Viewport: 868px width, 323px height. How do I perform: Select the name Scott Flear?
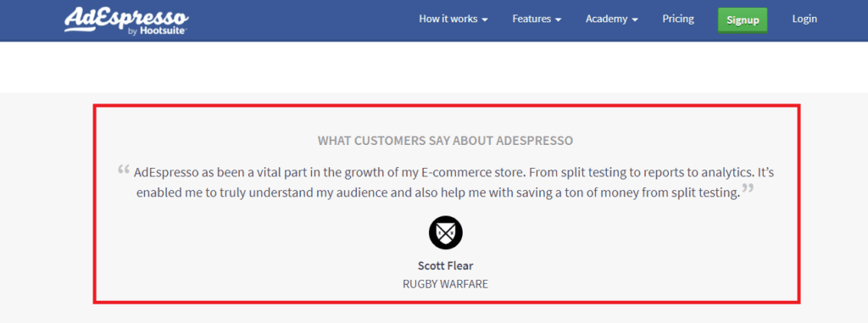446,265
